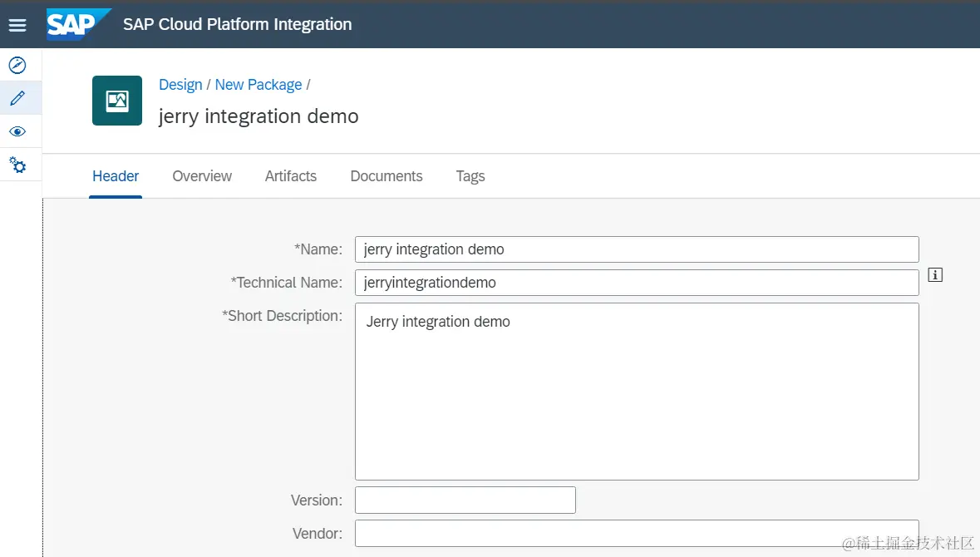Open the Settings gears section
The height and width of the screenshot is (557, 980).
tap(17, 165)
